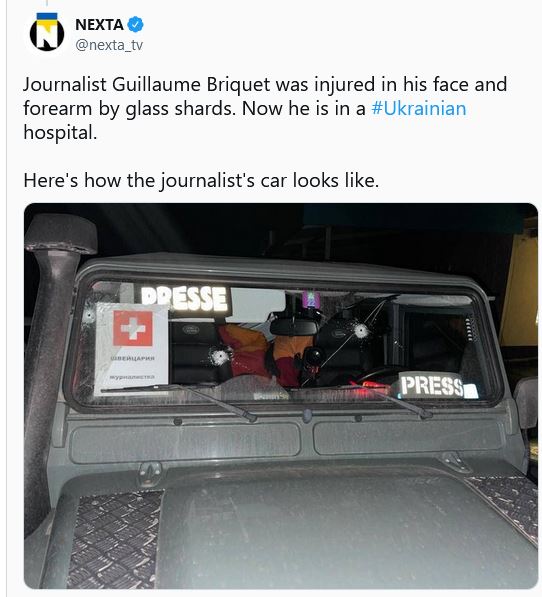Click the rearview mirror in the photo
Image resolution: width=542 pixels, height=597 pixels.
(x=295, y=327)
